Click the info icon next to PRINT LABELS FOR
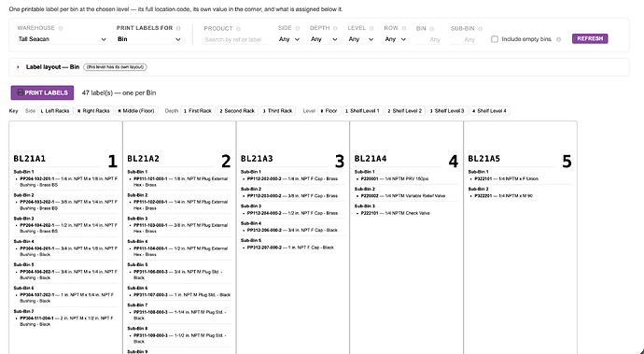This screenshot has width=644, height=354. click(x=178, y=28)
